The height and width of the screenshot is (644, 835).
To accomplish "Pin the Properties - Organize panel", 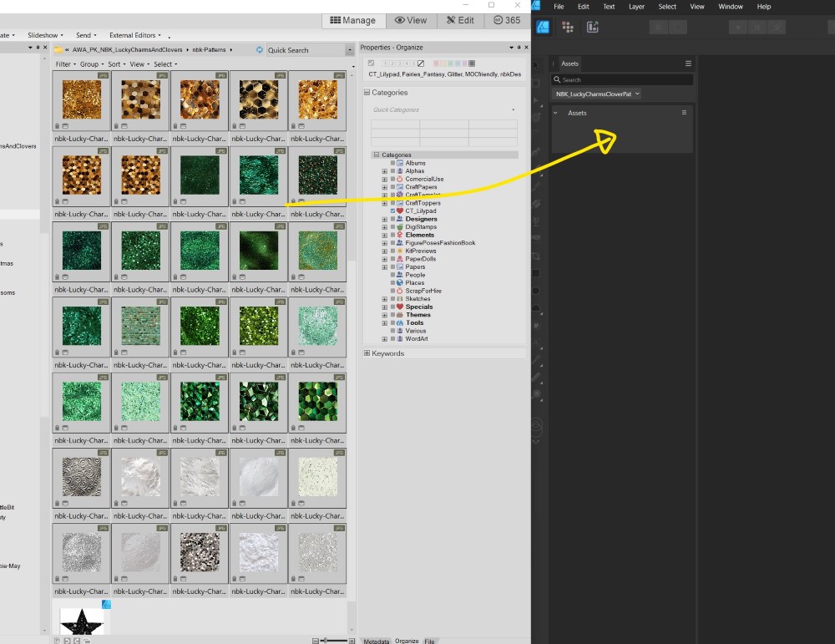I will pyautogui.click(x=519, y=48).
